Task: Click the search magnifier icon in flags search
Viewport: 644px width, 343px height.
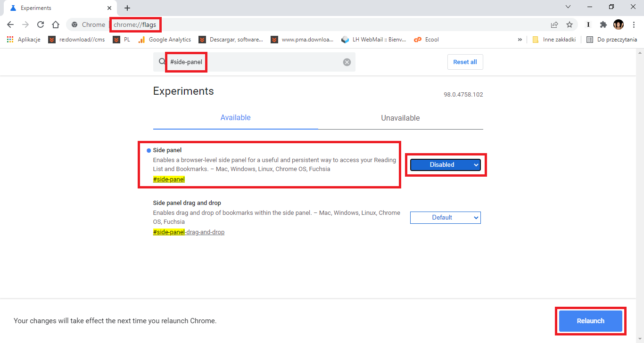Action: coord(162,62)
